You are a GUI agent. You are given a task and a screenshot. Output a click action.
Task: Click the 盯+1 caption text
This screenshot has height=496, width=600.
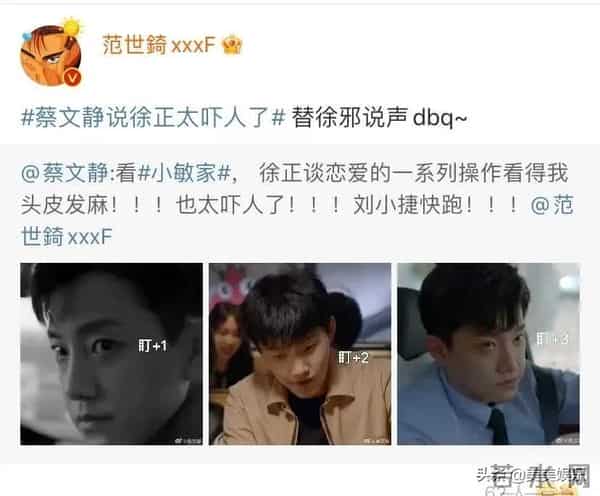[x=153, y=346]
